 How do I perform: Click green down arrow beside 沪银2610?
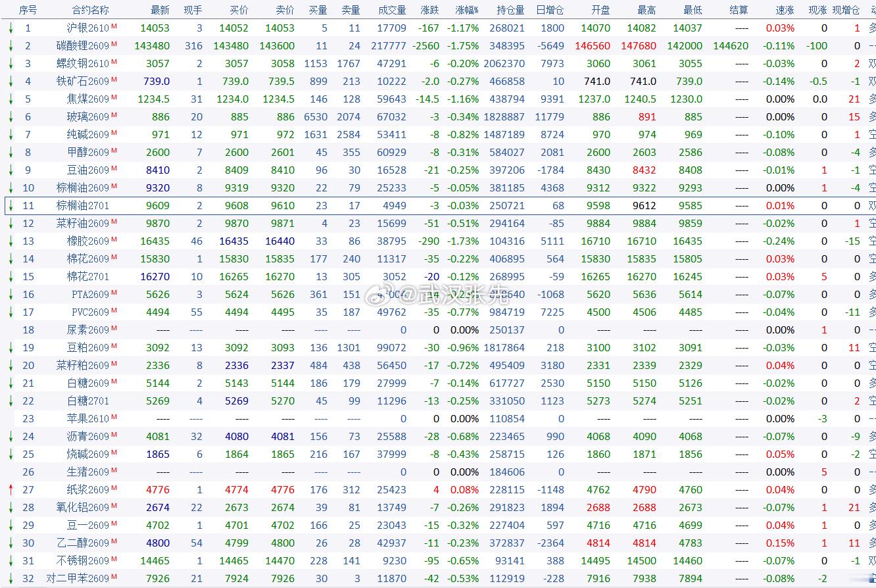(11, 28)
